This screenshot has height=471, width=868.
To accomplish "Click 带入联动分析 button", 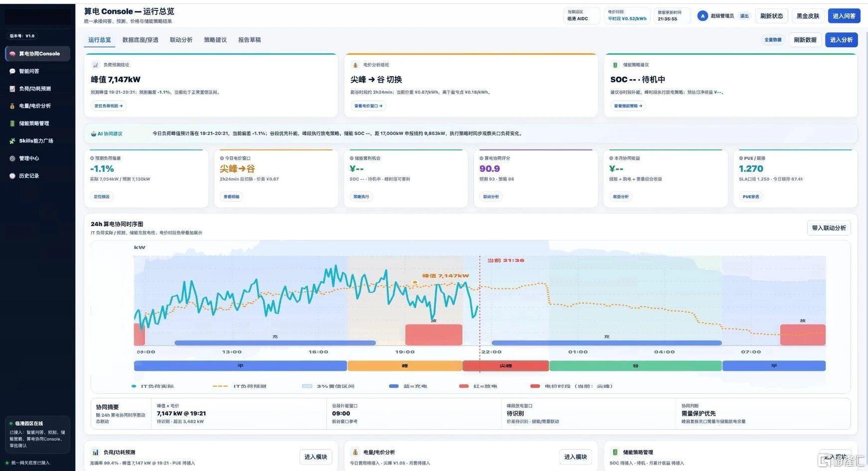I will click(829, 228).
